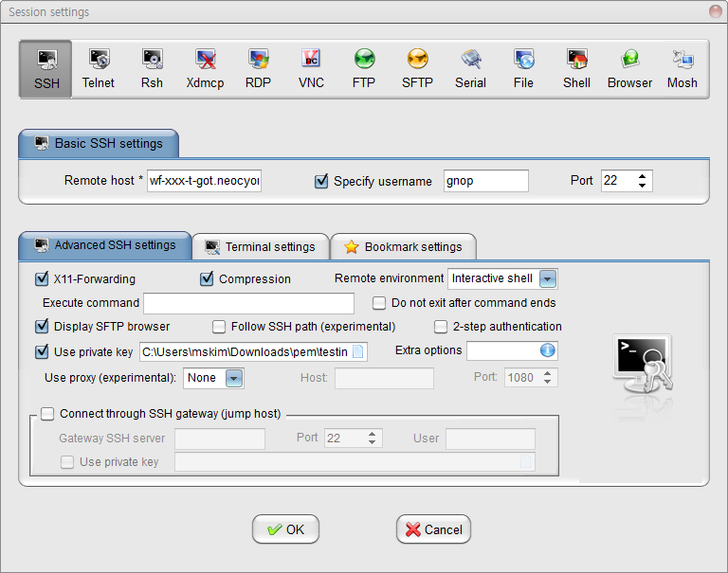
Task: Click the private key file browse icon
Action: pyautogui.click(x=358, y=351)
